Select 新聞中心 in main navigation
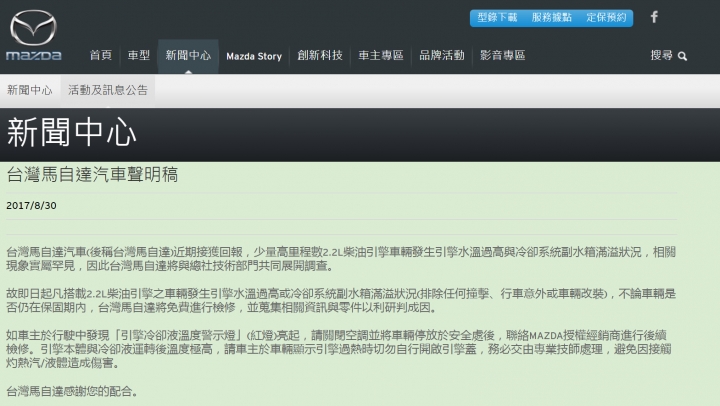 (x=188, y=56)
